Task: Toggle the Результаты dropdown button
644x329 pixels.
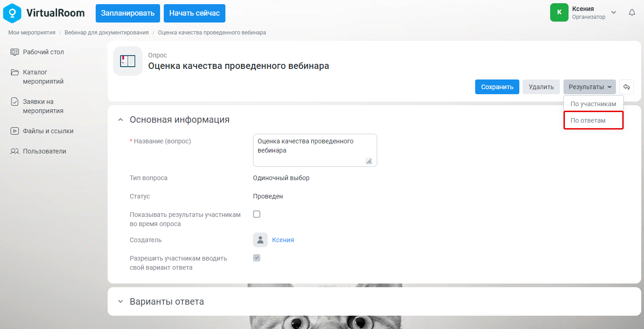Action: pos(590,87)
